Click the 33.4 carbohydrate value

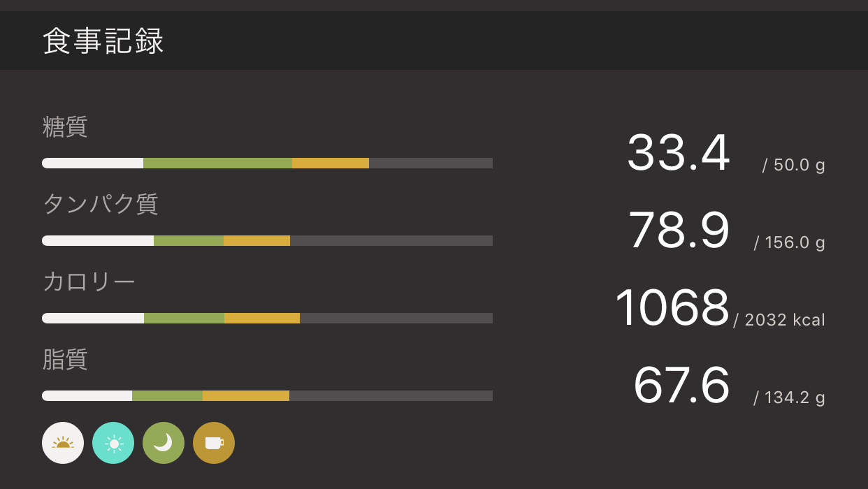coord(678,154)
